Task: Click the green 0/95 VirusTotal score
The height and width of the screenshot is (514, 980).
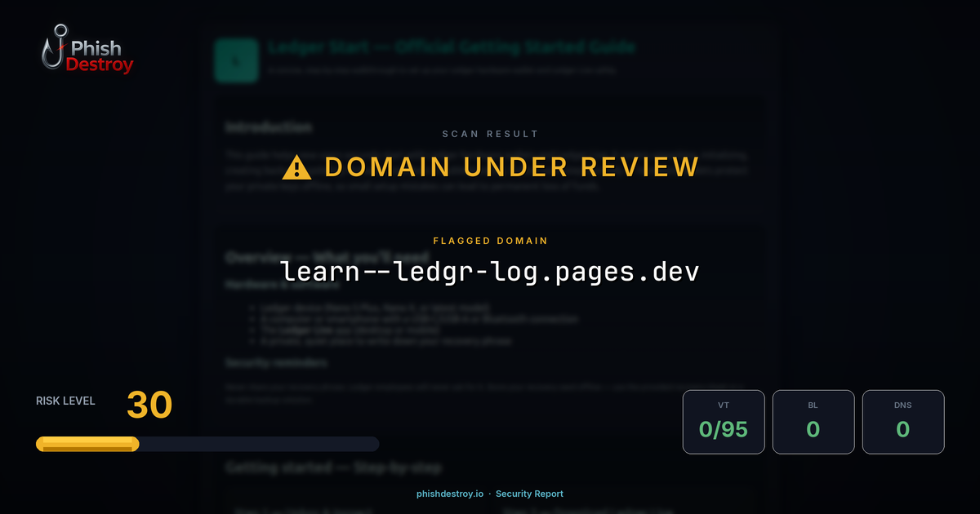Action: point(724,428)
